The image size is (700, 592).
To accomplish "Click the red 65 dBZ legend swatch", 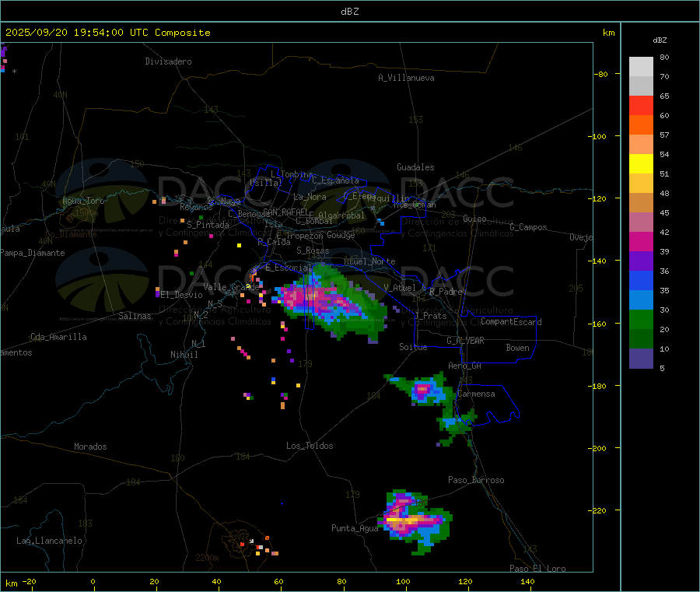I will (641, 105).
